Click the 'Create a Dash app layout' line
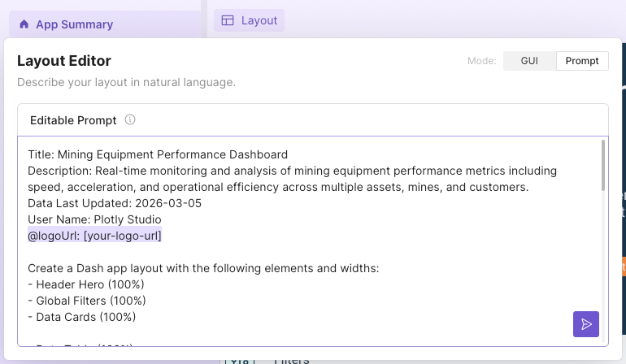The width and height of the screenshot is (626, 364). pos(203,268)
